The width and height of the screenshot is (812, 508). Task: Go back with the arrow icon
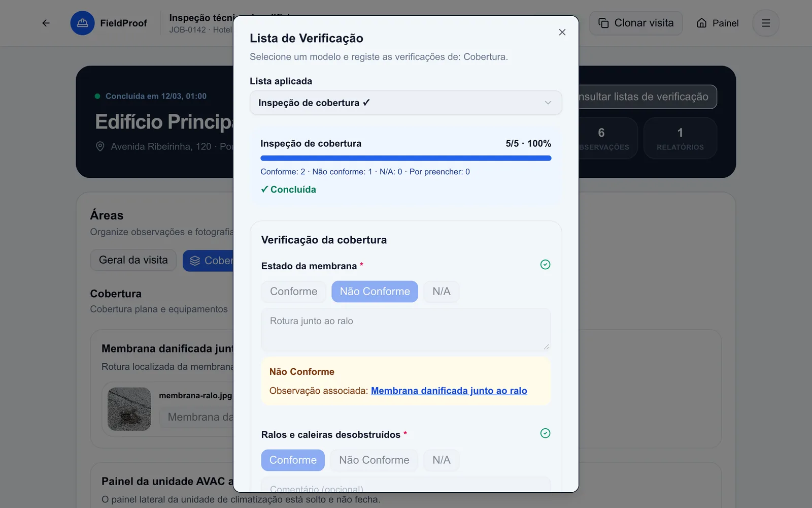[x=46, y=23]
